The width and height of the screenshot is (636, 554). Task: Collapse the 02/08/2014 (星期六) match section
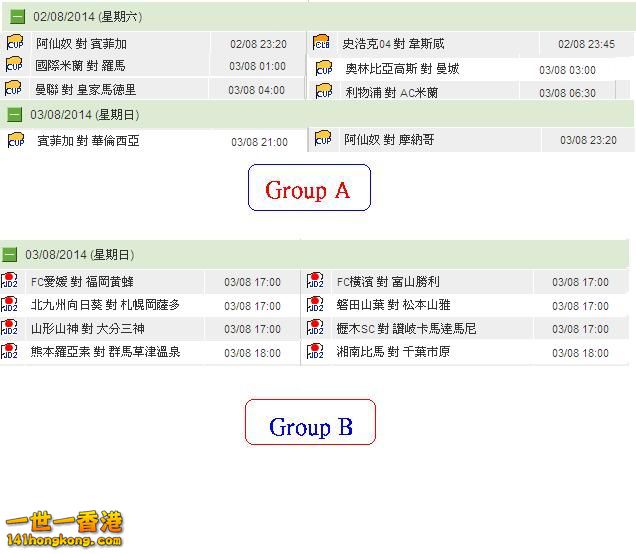pos(17,17)
